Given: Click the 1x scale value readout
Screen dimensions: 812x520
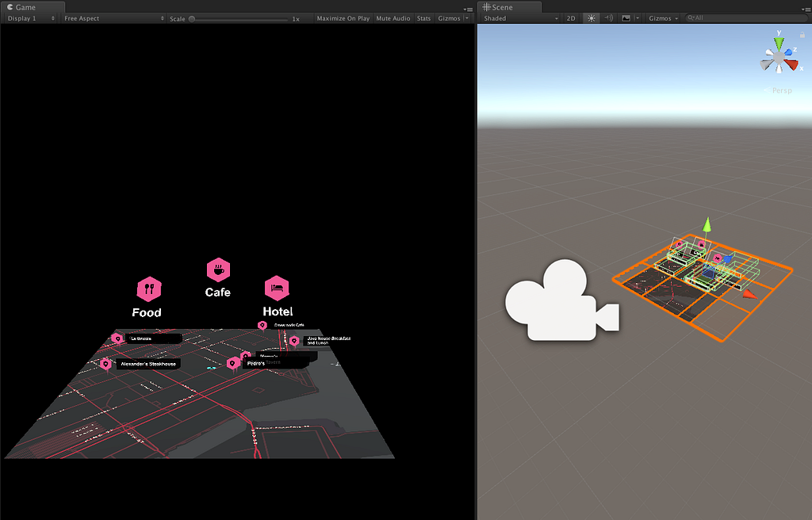Looking at the screenshot, I should click(296, 19).
